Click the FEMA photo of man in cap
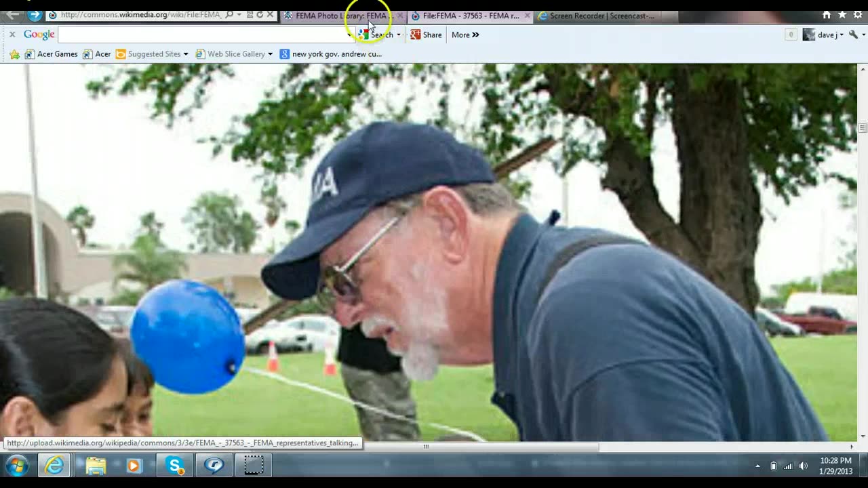868x488 pixels. pyautogui.click(x=429, y=252)
